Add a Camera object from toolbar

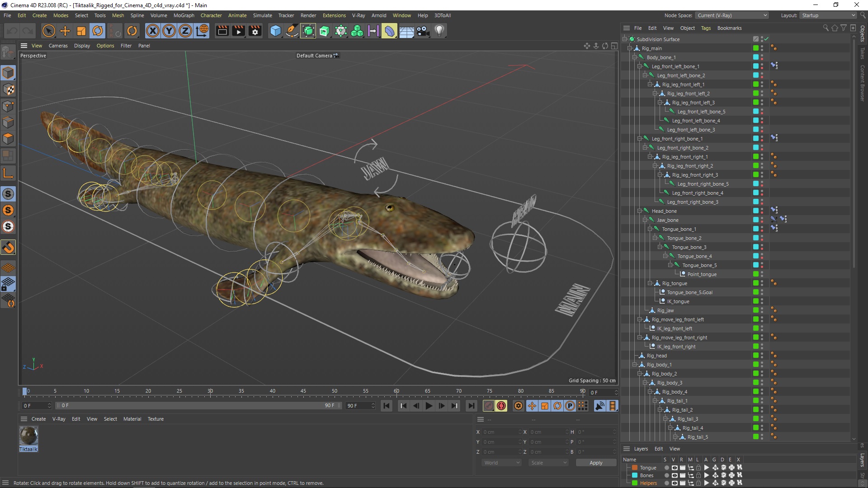click(x=423, y=31)
